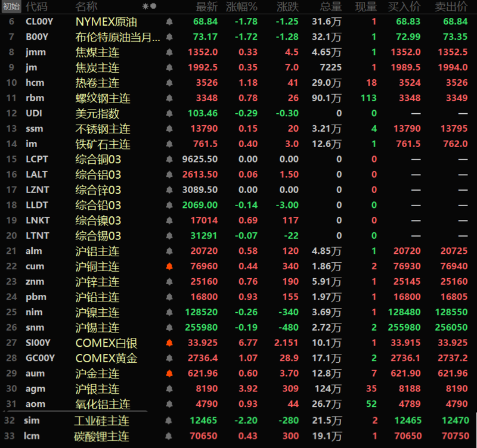Click the 代码 column header

(37, 7)
